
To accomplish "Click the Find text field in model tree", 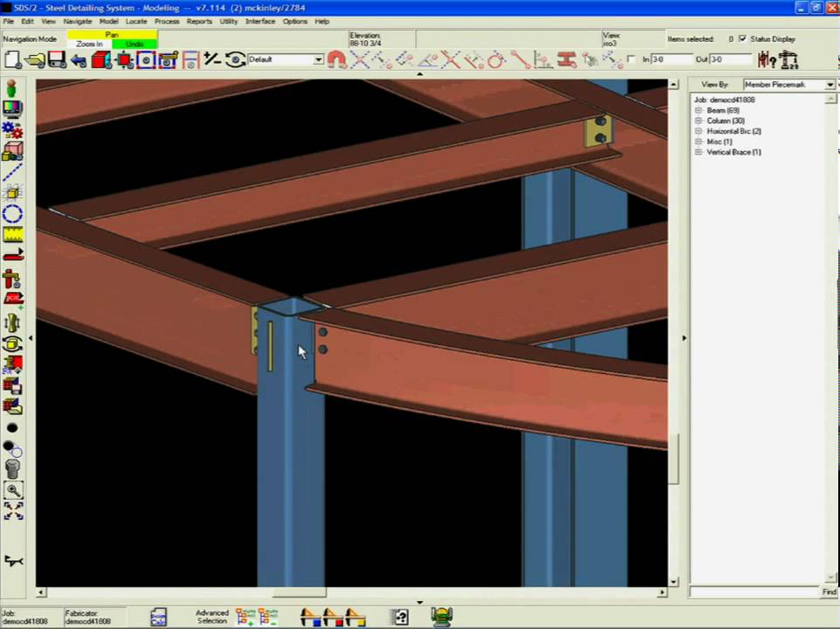I will pyautogui.click(x=754, y=592).
